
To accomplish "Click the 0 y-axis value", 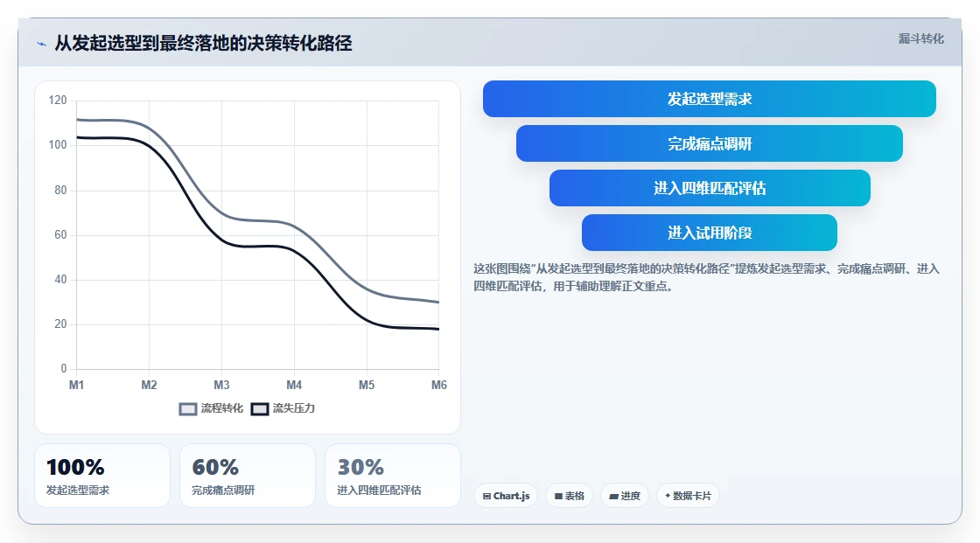I will (64, 369).
